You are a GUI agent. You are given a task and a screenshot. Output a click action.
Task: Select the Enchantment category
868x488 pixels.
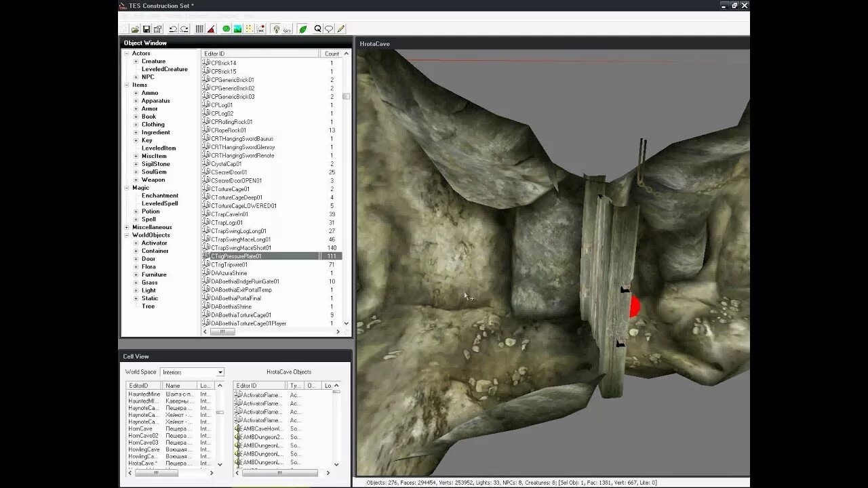tap(160, 196)
